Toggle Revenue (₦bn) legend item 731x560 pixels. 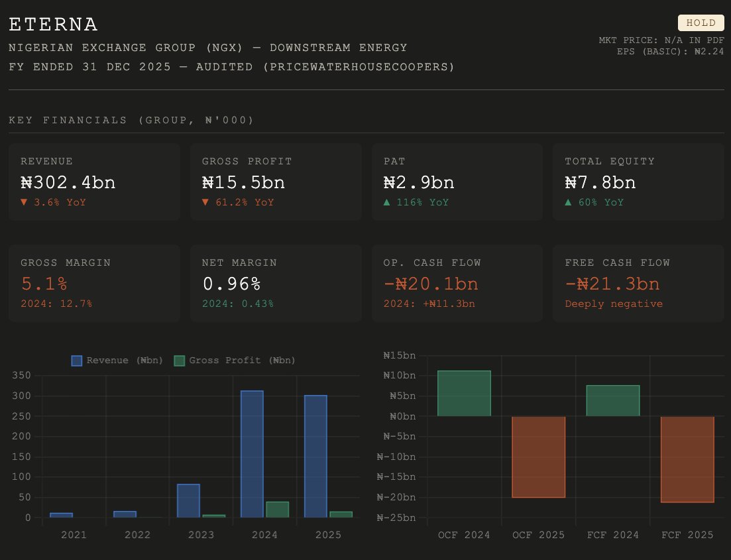tap(117, 361)
